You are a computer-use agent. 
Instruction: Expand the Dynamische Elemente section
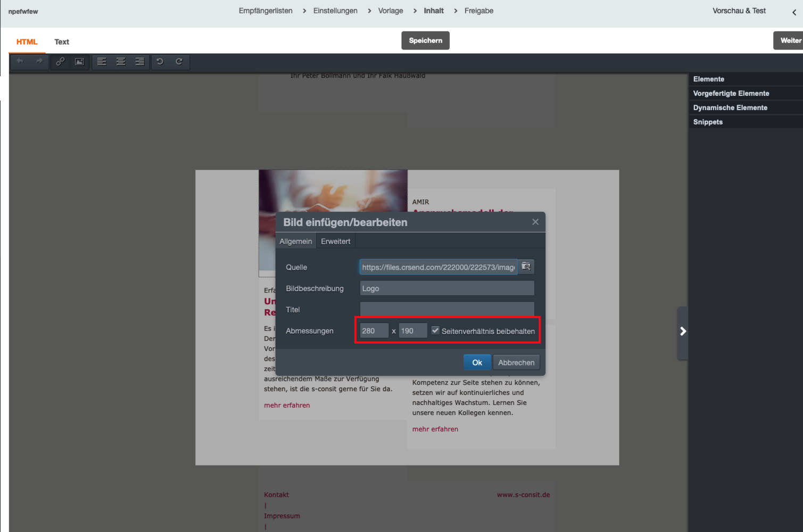pyautogui.click(x=730, y=107)
